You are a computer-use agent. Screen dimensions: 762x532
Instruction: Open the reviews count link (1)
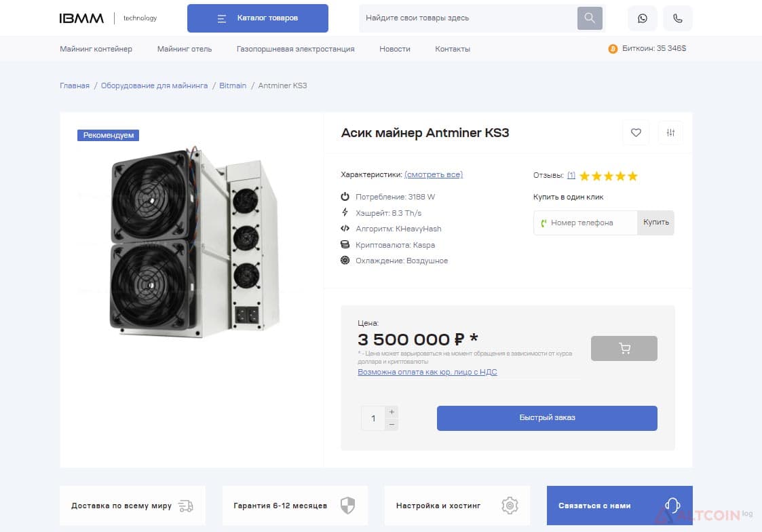pos(571,175)
